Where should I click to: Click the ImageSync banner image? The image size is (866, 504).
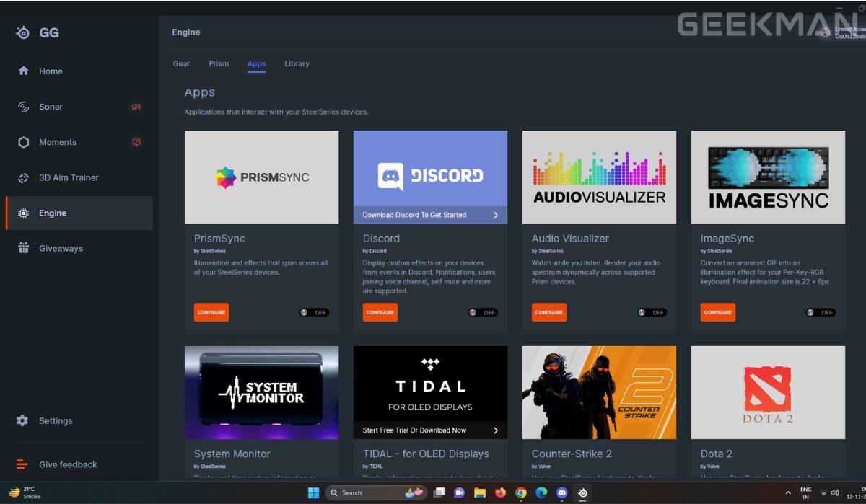768,177
